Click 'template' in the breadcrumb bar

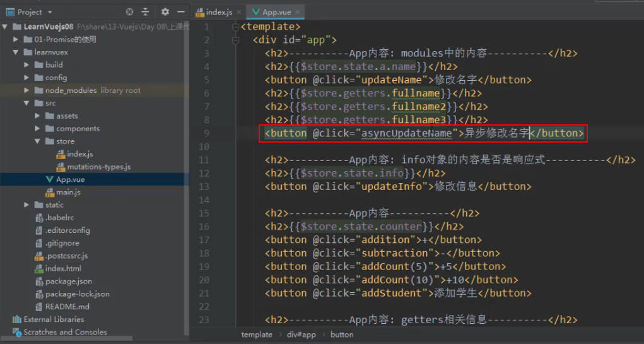click(257, 335)
